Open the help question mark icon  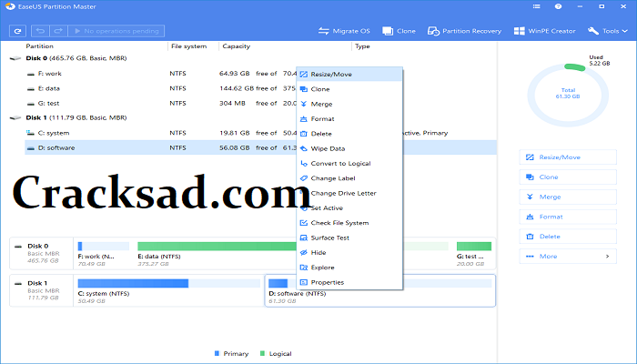coord(558,6)
